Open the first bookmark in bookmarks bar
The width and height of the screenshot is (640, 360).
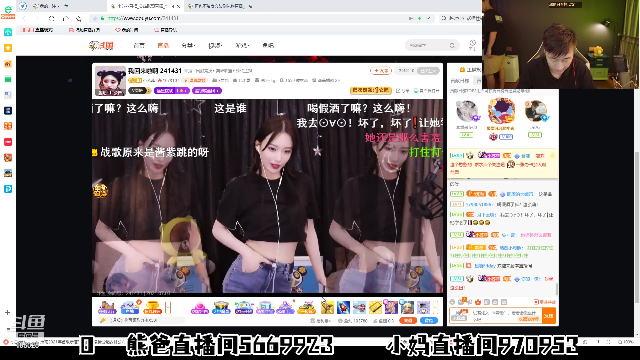click(x=37, y=30)
